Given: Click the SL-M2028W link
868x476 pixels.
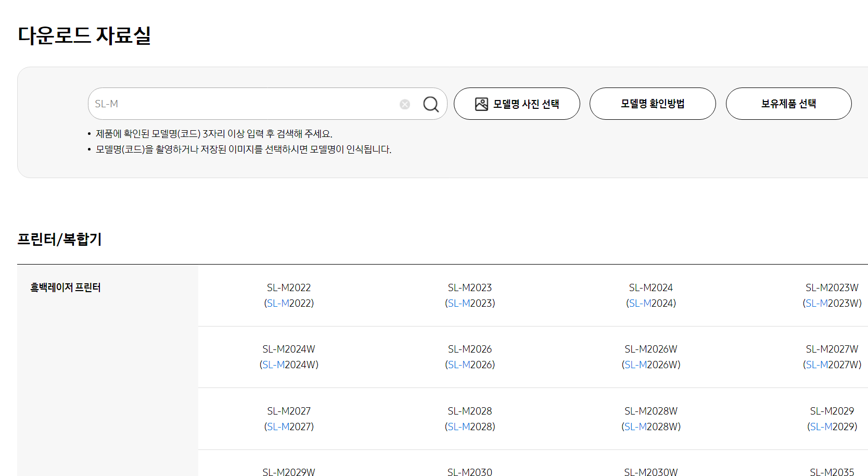Looking at the screenshot, I should (651, 418).
